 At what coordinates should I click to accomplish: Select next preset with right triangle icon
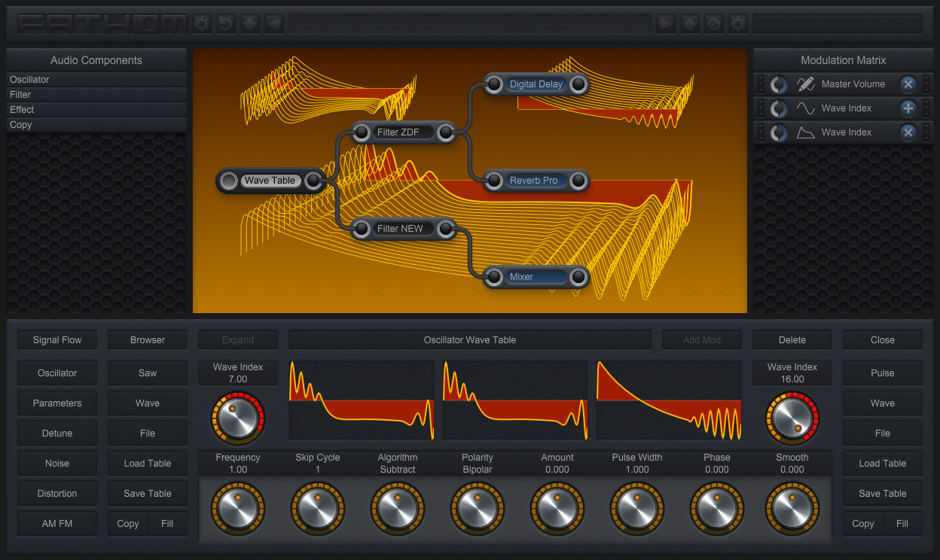(x=666, y=23)
